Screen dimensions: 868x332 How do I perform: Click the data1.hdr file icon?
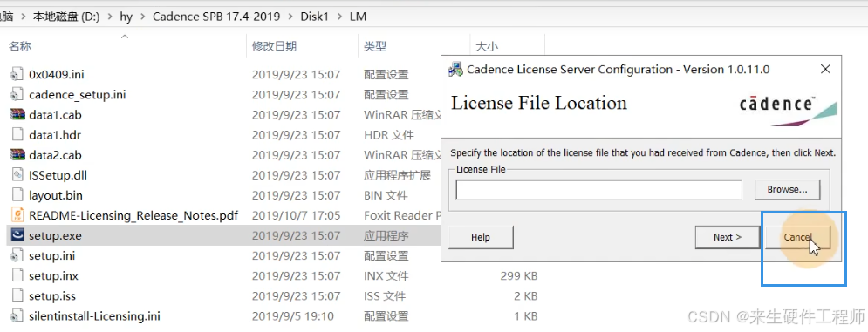[17, 134]
